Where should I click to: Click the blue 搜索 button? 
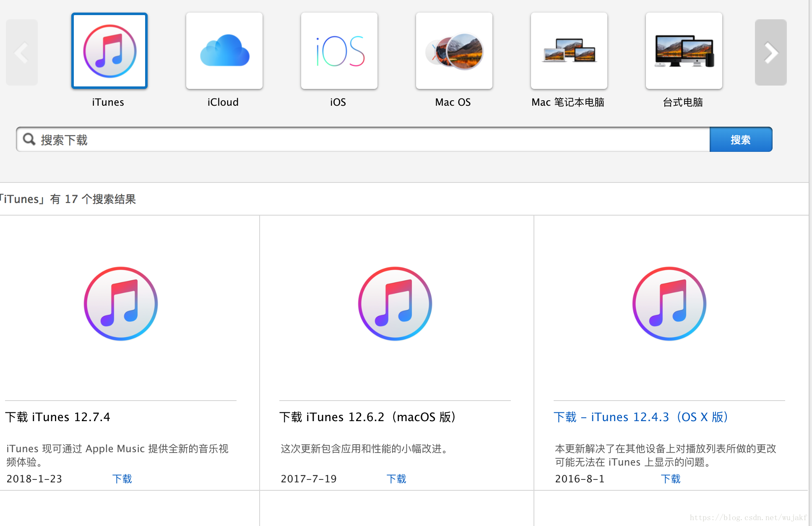click(741, 139)
